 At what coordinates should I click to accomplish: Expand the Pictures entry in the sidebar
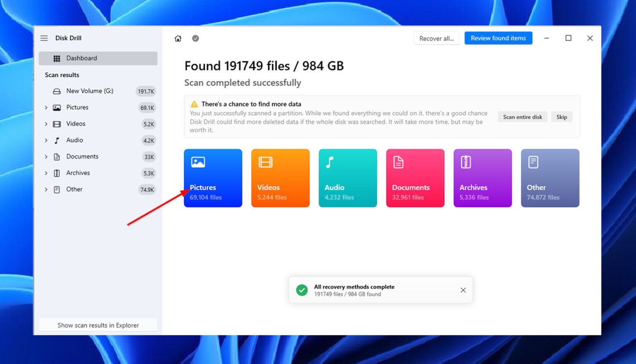[46, 107]
